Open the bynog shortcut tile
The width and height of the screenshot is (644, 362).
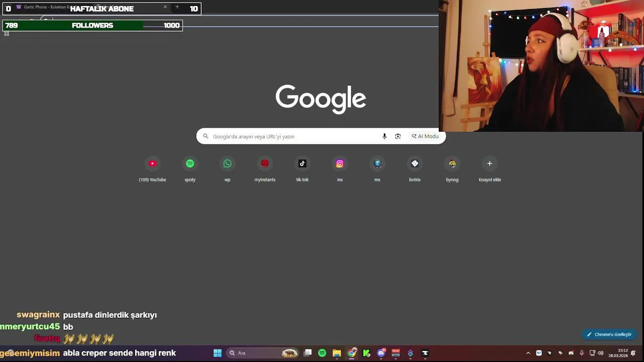pyautogui.click(x=452, y=169)
